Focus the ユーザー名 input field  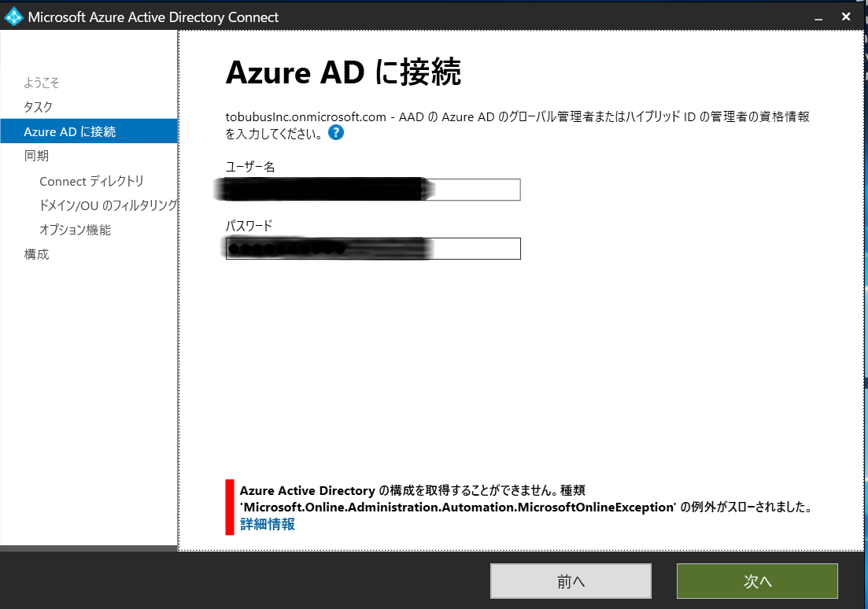(x=373, y=190)
